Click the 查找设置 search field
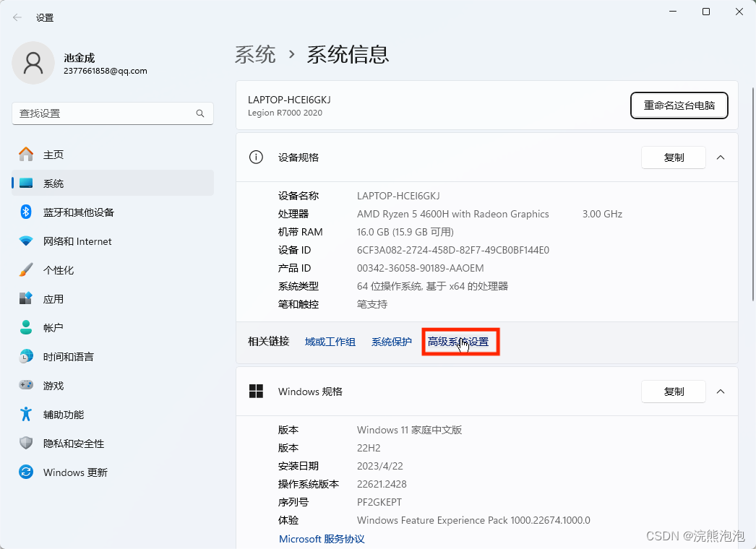Image resolution: width=756 pixels, height=549 pixels. pyautogui.click(x=112, y=113)
